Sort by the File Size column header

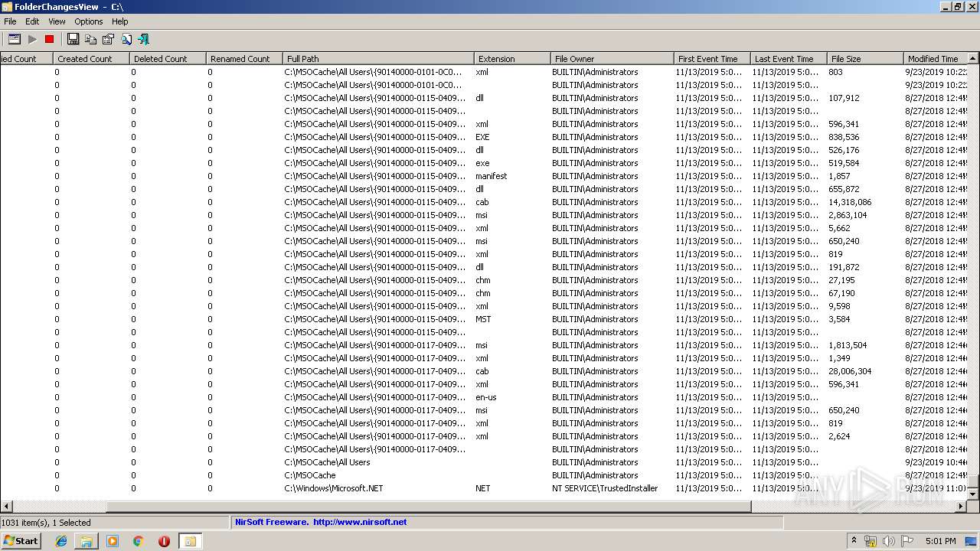click(865, 58)
